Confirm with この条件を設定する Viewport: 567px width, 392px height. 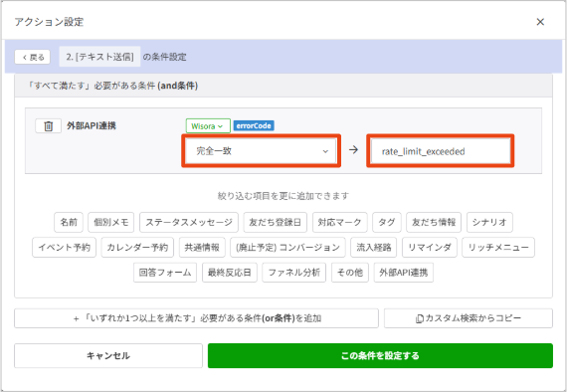point(380,356)
